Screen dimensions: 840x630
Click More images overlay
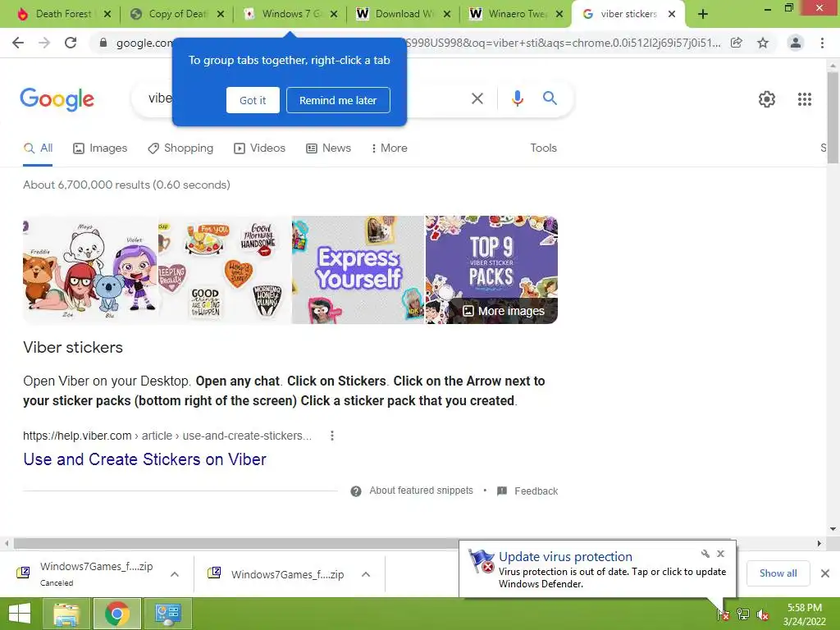point(504,311)
